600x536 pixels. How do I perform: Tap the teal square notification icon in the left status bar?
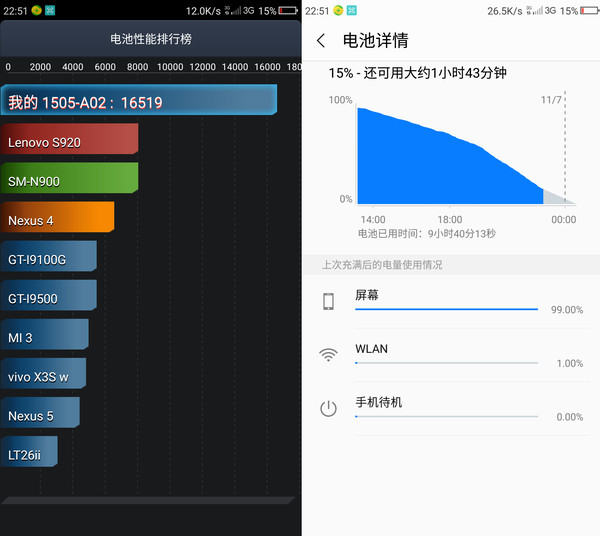click(x=50, y=10)
